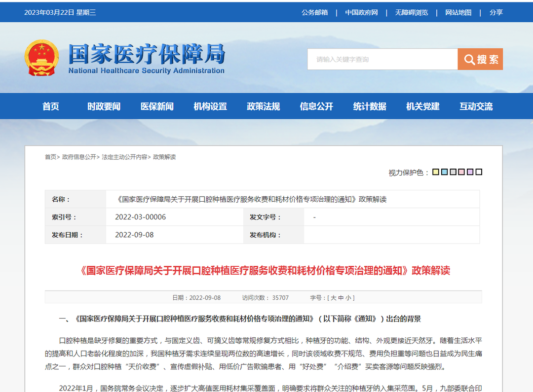Choose the purple vision protection color

(x=470, y=172)
